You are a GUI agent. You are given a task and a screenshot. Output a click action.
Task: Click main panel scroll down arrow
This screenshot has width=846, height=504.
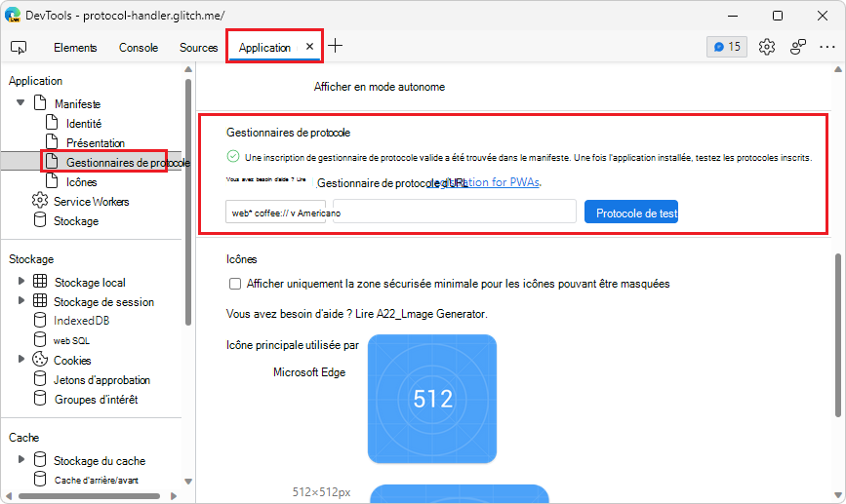coord(838,495)
